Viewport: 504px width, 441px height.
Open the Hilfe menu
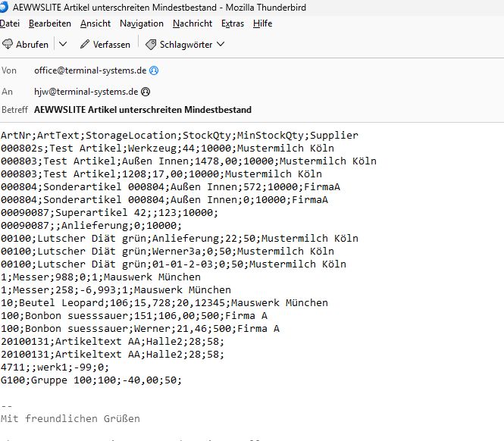[x=263, y=23]
